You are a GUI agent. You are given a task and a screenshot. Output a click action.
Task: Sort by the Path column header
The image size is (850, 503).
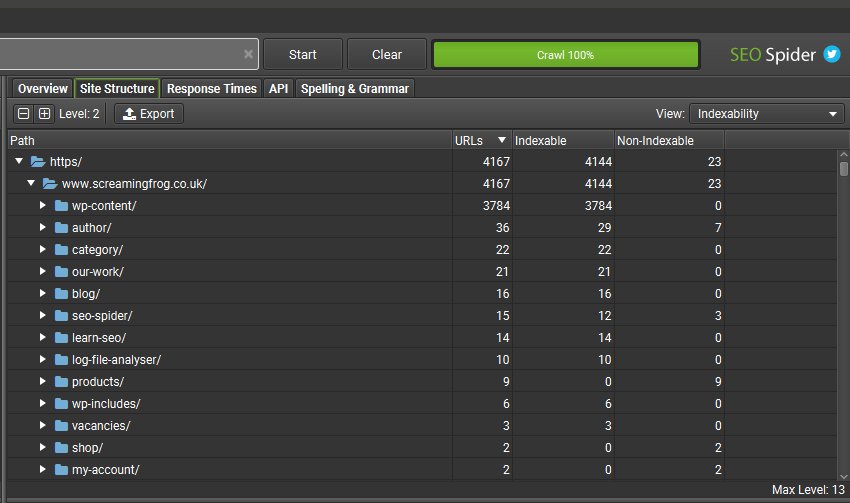(230, 140)
